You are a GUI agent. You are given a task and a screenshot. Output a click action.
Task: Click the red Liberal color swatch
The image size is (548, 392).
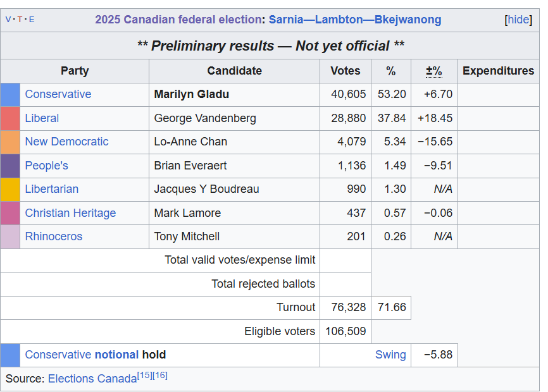[x=10, y=118]
